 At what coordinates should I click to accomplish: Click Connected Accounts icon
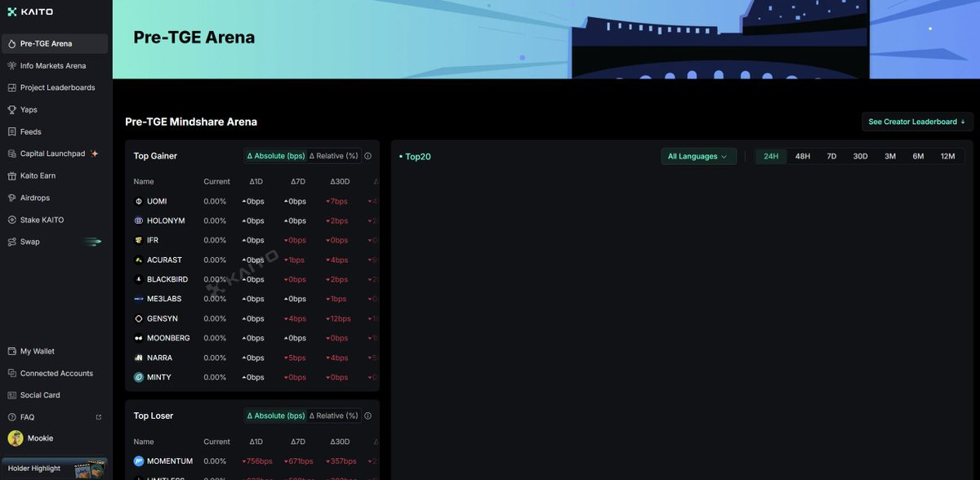pos(12,374)
